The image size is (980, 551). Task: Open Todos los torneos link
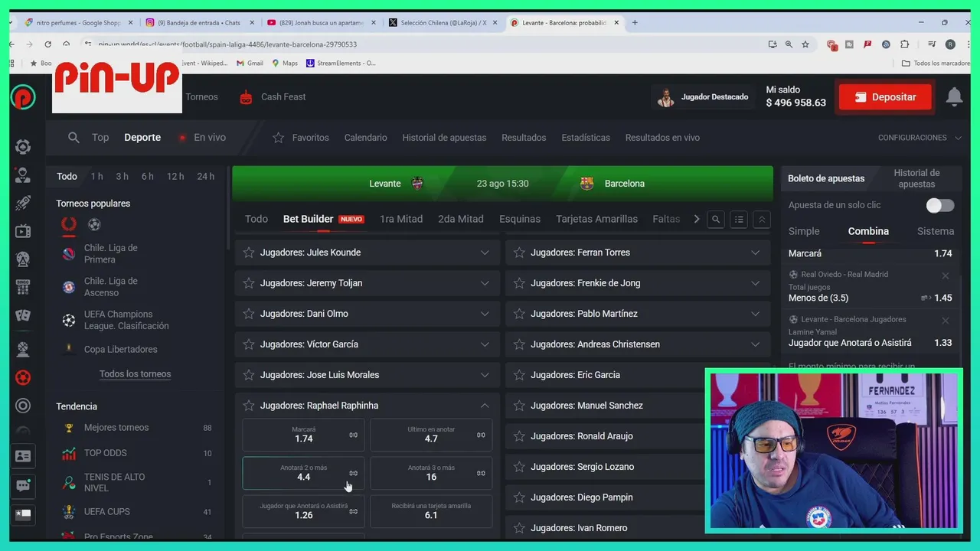coord(135,374)
